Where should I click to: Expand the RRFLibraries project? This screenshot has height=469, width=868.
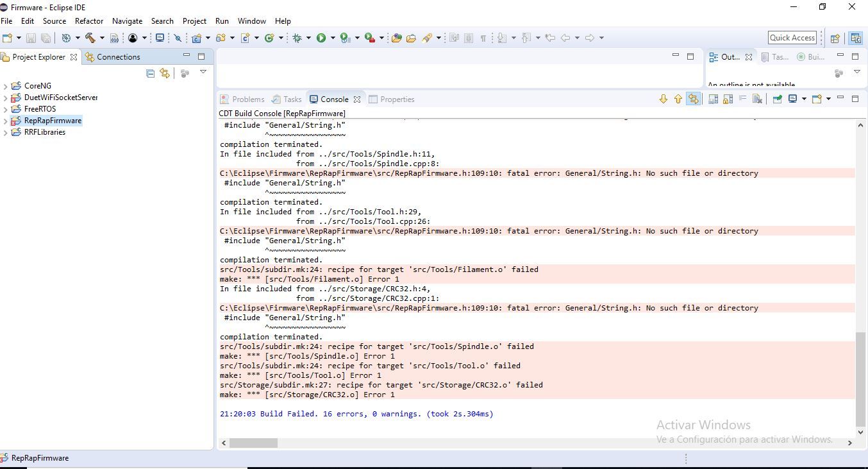[x=6, y=132]
